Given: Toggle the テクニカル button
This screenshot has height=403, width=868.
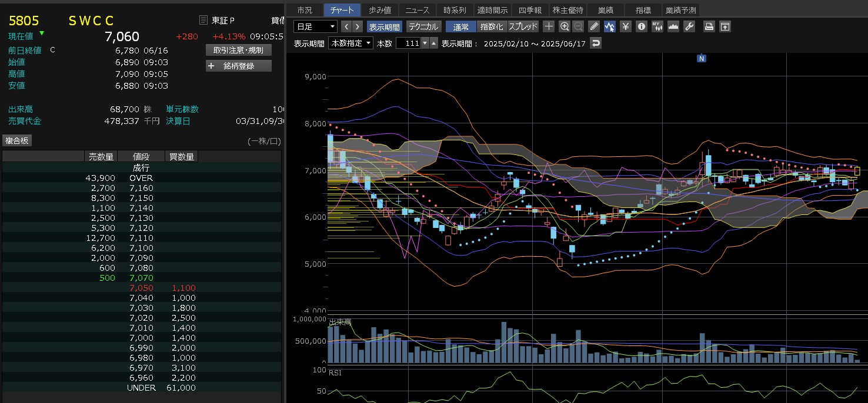Looking at the screenshot, I should 423,26.
